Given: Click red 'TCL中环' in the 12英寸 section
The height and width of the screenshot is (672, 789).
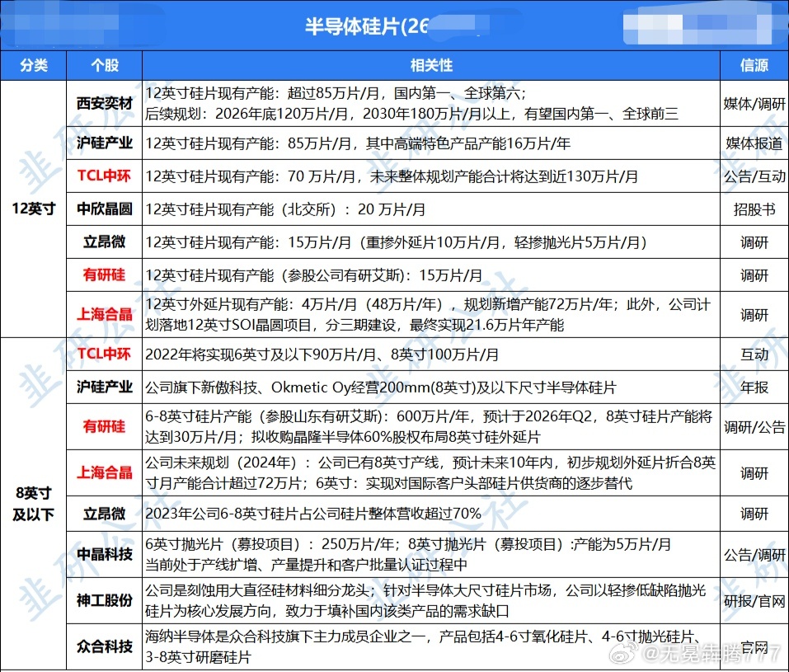Looking at the screenshot, I should (104, 176).
